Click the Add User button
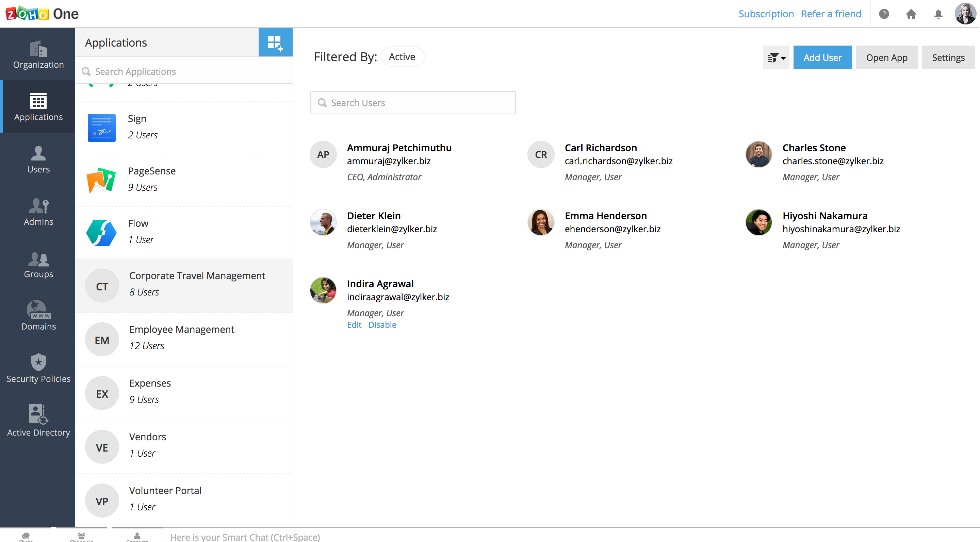The height and width of the screenshot is (542, 980). point(822,57)
